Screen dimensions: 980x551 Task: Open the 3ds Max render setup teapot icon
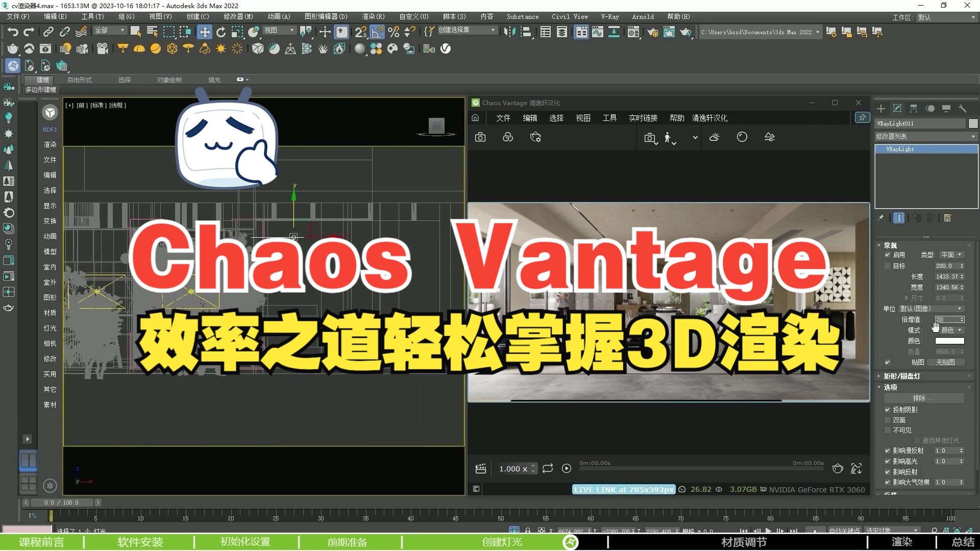652,32
